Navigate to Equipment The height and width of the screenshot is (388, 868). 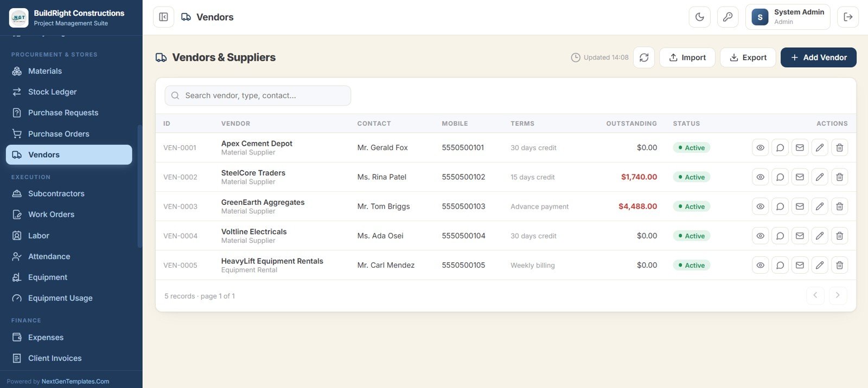coord(69,277)
